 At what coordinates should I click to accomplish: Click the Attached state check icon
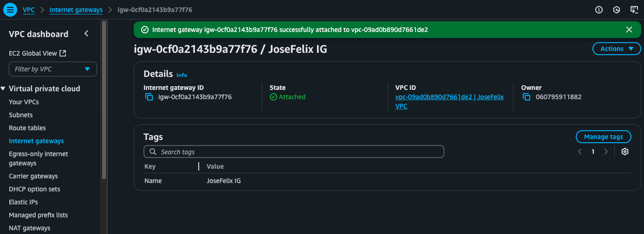pyautogui.click(x=273, y=97)
